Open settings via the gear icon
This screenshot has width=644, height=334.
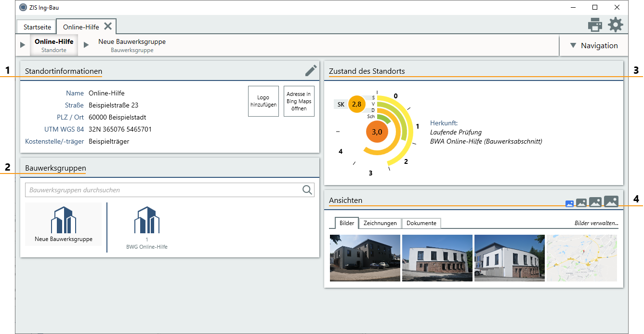point(616,25)
